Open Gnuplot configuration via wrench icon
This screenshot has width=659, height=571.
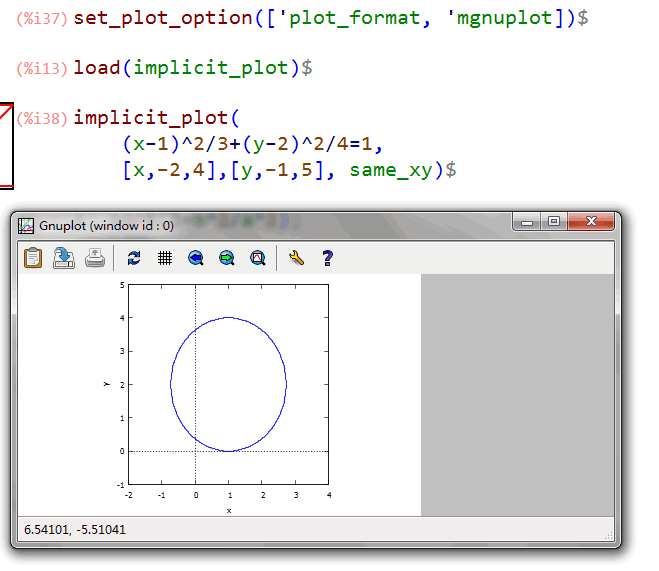point(297,258)
